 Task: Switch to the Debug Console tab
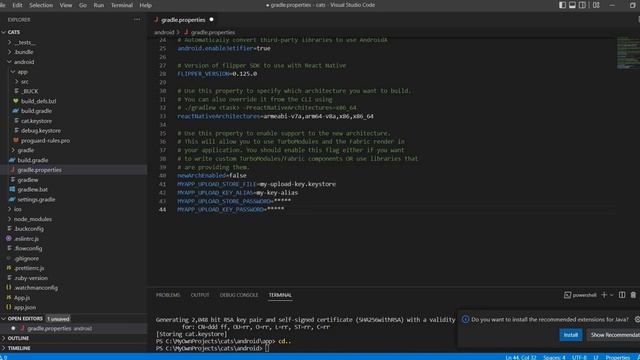(x=239, y=295)
